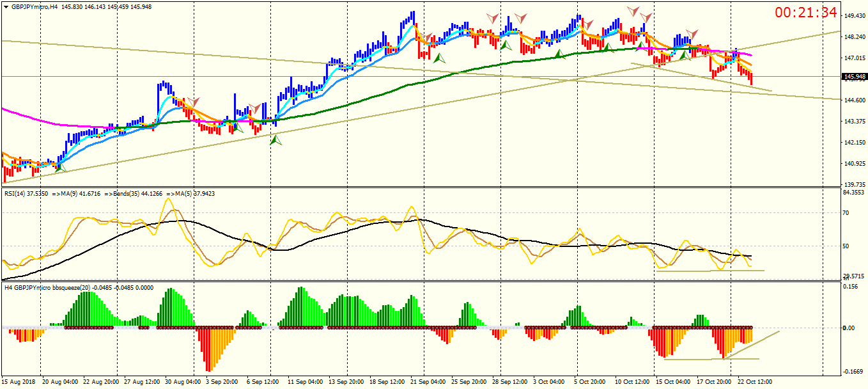Screen dimensions: 868x389
Task: Select the =>MA(5) 37.9423 label
Action: pyautogui.click(x=192, y=193)
